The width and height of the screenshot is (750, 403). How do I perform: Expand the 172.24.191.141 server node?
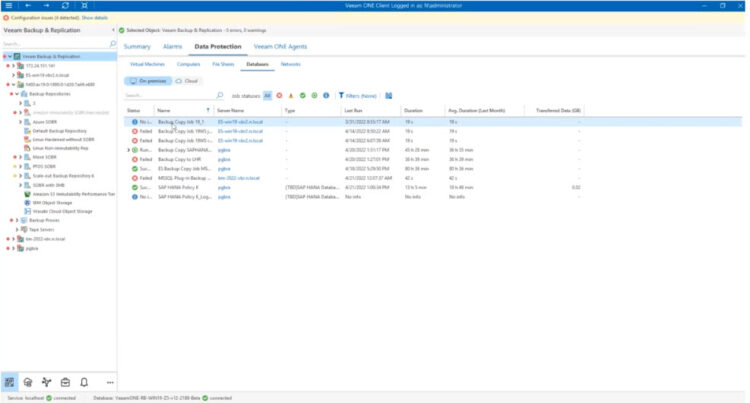tap(13, 66)
